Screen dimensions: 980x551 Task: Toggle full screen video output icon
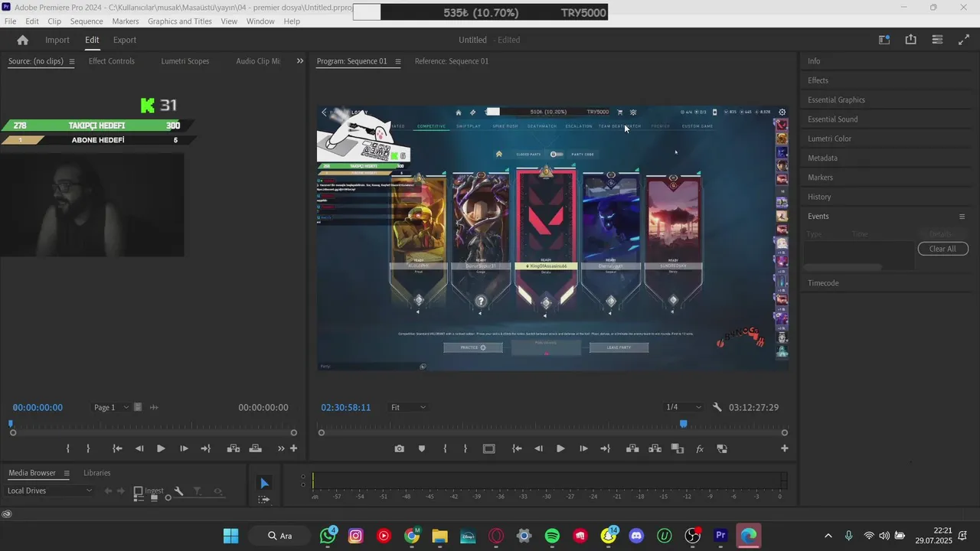pos(964,40)
